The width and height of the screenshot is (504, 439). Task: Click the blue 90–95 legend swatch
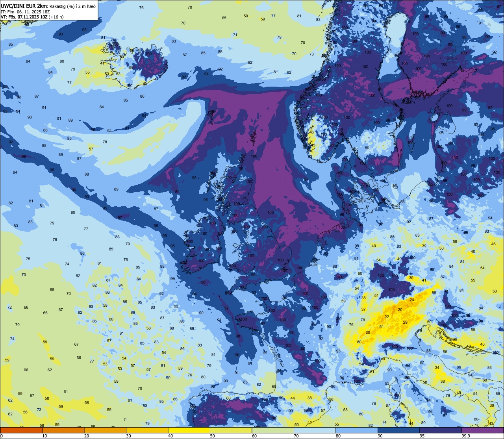click(x=398, y=430)
